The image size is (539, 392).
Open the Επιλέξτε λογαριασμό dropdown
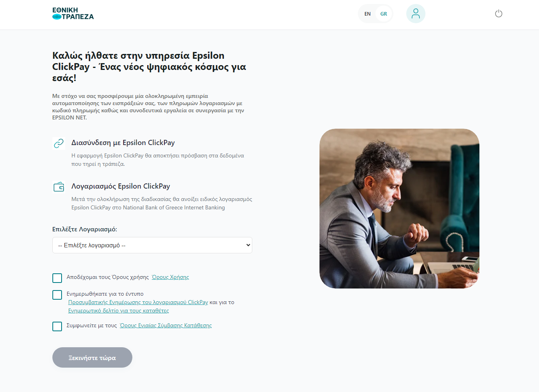152,245
